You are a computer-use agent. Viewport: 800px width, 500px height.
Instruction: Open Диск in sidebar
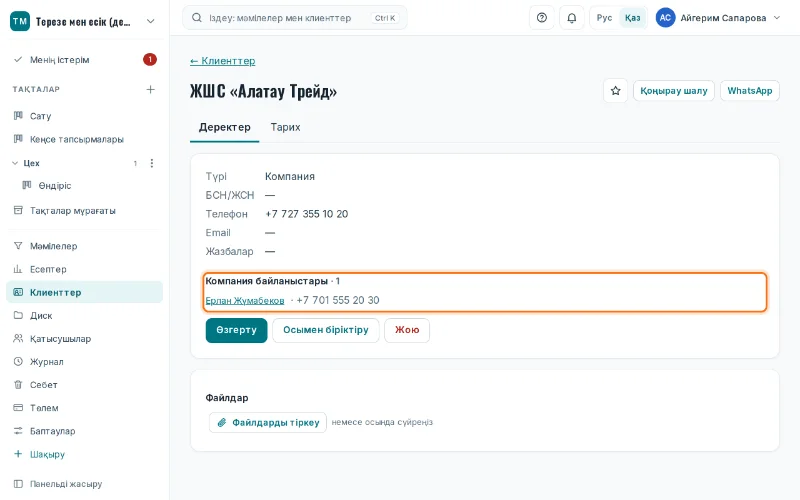click(x=85, y=315)
